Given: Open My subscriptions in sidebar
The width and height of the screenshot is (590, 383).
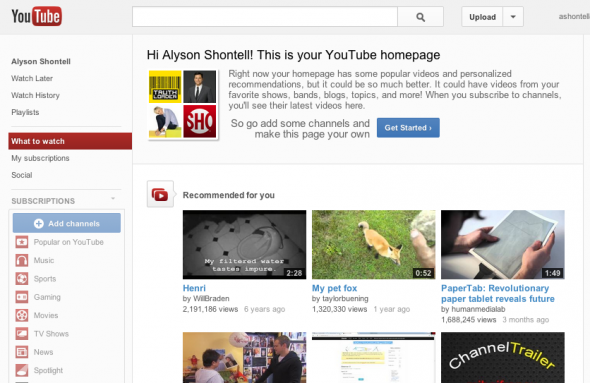Looking at the screenshot, I should pyautogui.click(x=40, y=158).
